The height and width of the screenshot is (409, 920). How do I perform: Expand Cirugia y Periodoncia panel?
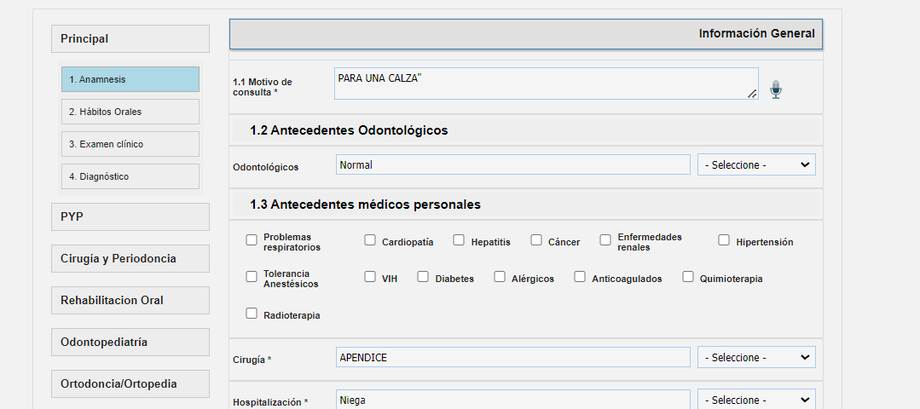tap(130, 258)
